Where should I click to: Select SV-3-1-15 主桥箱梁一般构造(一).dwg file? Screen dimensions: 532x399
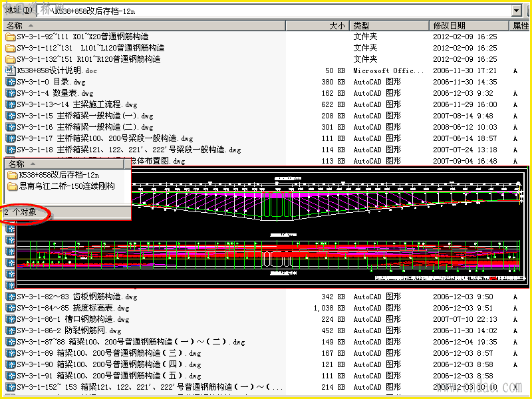[x=80, y=116]
